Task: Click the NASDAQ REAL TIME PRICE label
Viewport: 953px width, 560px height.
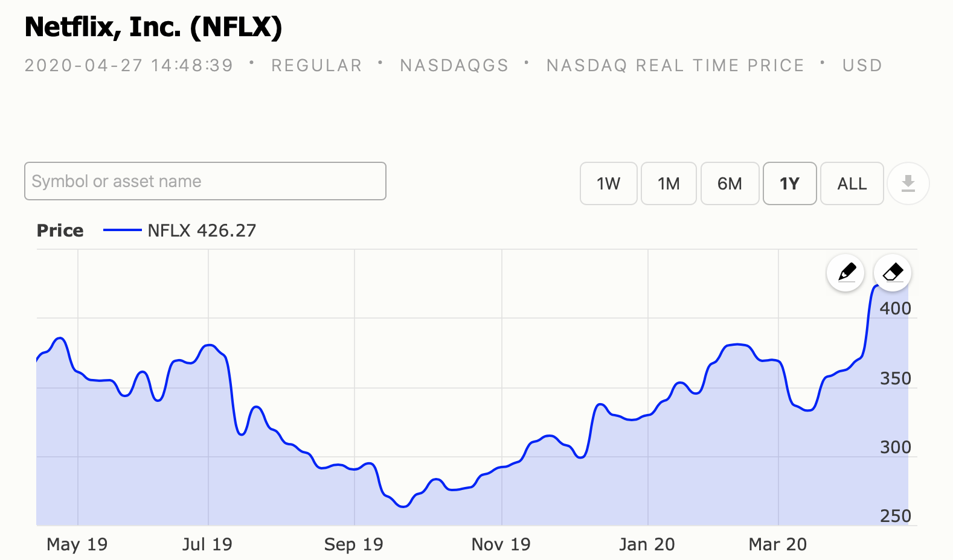Action: point(675,65)
